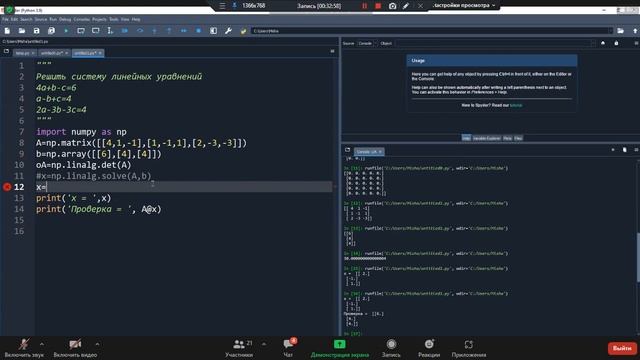Image resolution: width=640 pixels, height=360 pixels.
Task: Switch to Files tab
Action: [518, 138]
